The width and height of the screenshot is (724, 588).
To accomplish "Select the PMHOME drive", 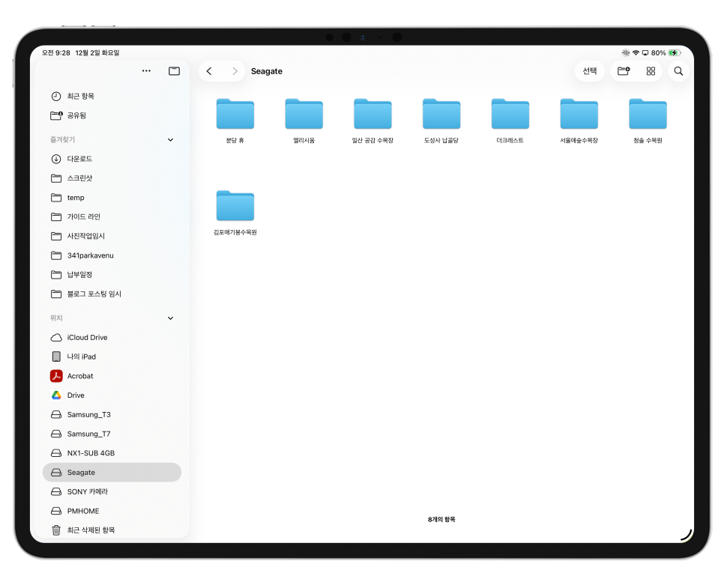I will pyautogui.click(x=112, y=511).
